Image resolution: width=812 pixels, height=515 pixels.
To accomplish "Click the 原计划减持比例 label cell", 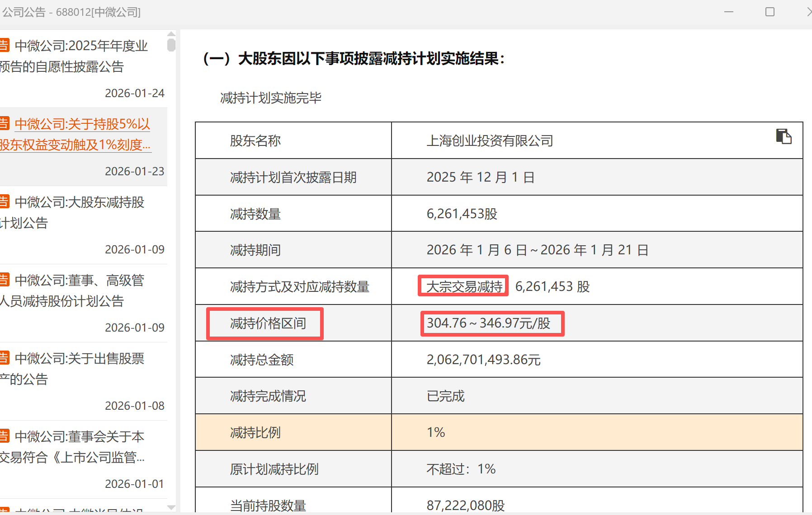I will pos(293,469).
